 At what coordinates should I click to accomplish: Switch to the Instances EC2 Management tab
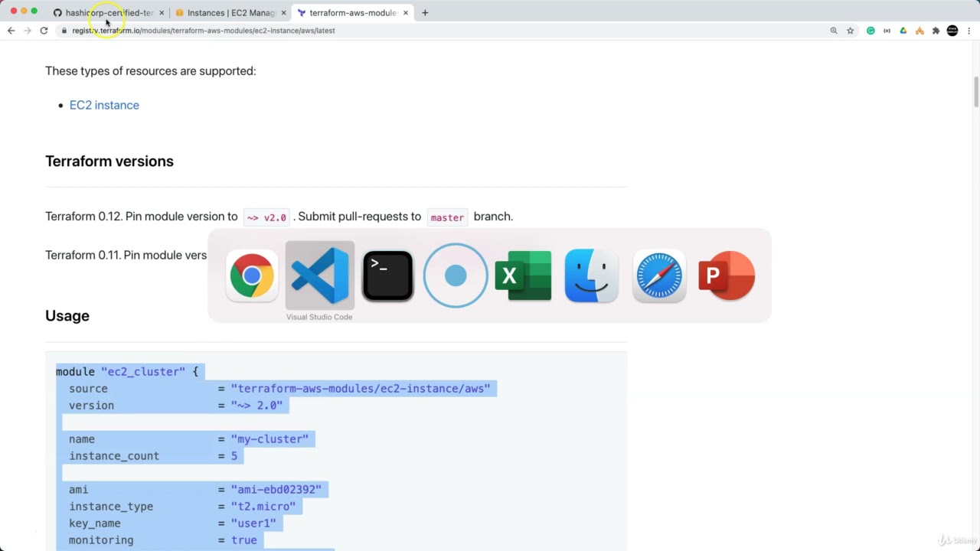click(230, 12)
